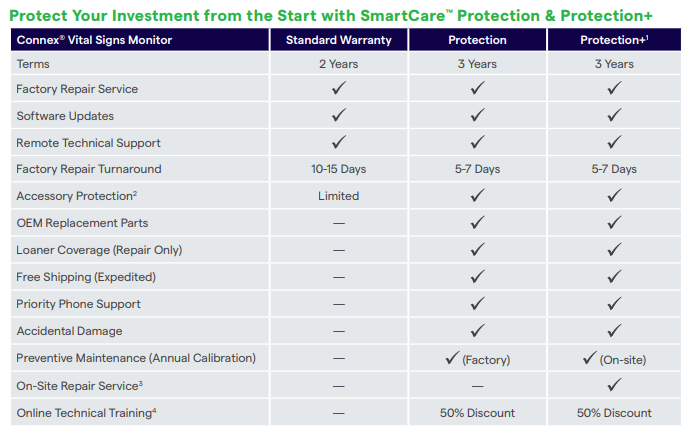Click Protection+ checkmark for OEM Replacement Parts
691x440 pixels.
click(614, 223)
